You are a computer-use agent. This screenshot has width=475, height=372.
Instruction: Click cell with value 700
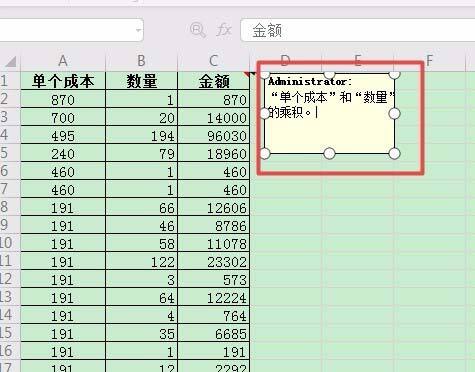(63, 117)
